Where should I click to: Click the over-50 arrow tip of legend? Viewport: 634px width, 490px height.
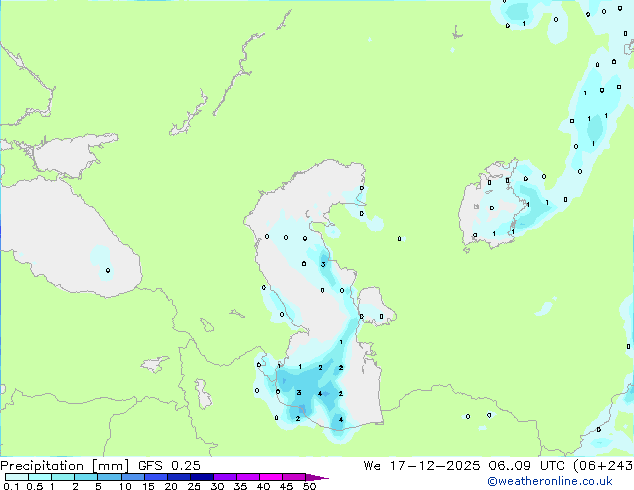pos(317,477)
